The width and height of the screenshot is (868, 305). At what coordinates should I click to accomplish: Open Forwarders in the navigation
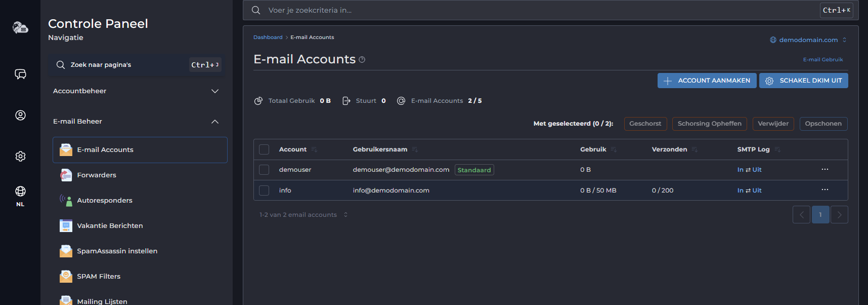click(x=140, y=175)
